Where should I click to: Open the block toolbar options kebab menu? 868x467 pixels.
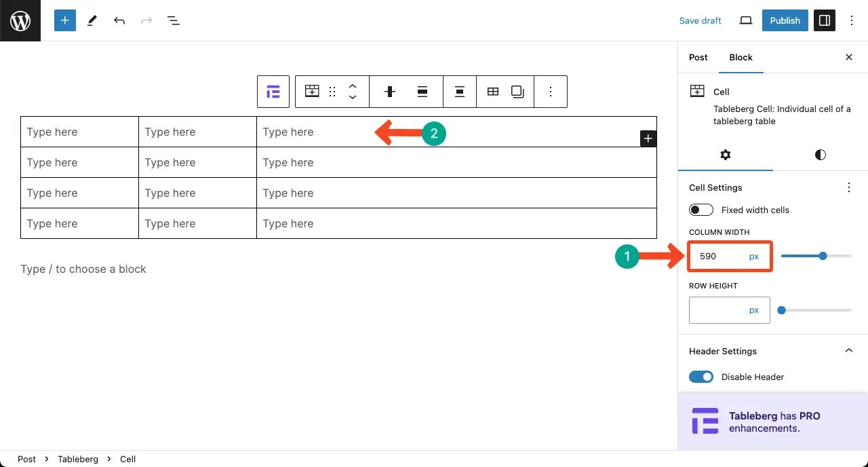[551, 91]
